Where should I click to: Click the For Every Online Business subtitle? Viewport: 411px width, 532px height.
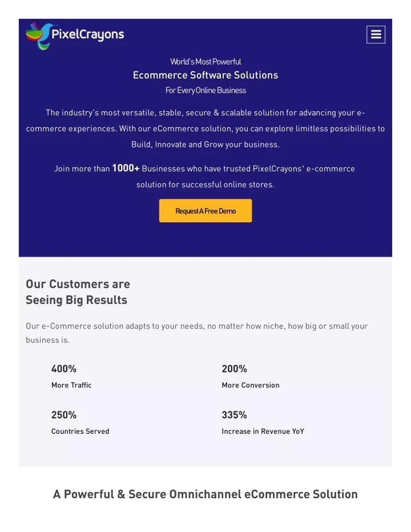pyautogui.click(x=205, y=90)
